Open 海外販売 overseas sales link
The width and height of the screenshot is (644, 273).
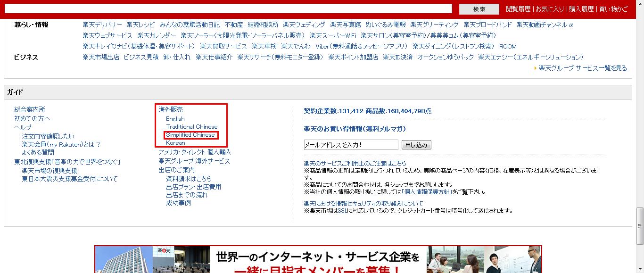tap(171, 109)
